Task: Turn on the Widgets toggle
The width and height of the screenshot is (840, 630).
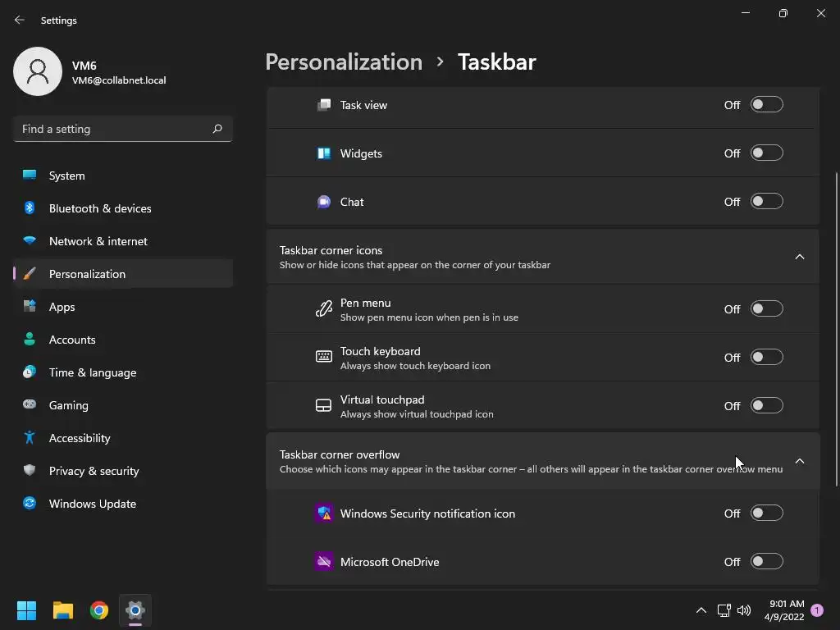Action: pyautogui.click(x=766, y=153)
